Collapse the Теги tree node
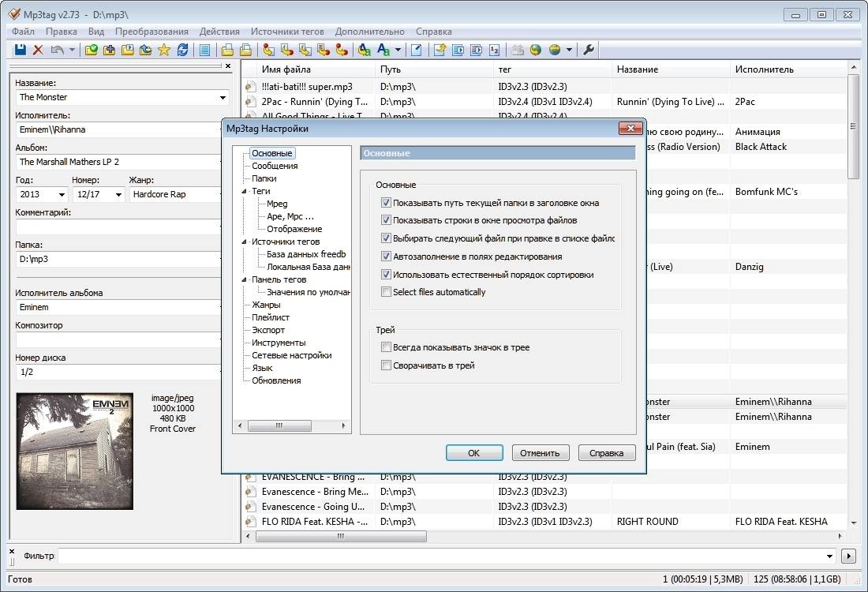 (x=244, y=191)
